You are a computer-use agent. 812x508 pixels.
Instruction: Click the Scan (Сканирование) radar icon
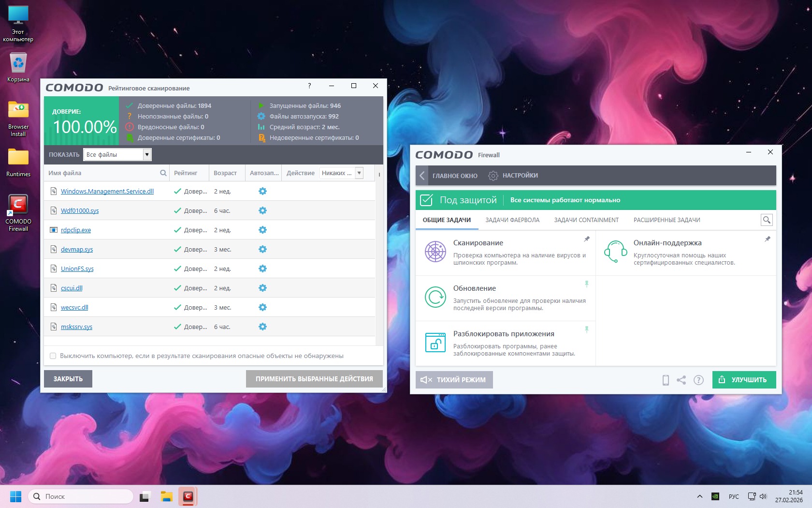435,252
